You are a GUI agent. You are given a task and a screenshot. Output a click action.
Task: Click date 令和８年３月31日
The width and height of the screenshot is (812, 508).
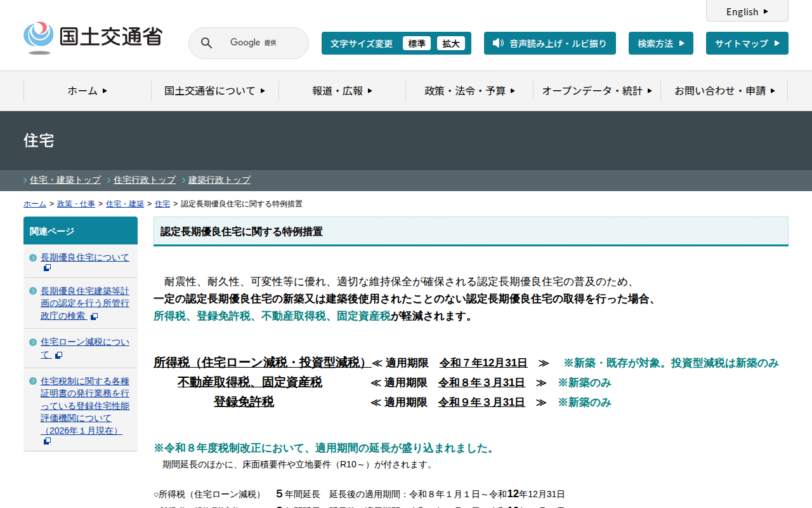click(481, 382)
